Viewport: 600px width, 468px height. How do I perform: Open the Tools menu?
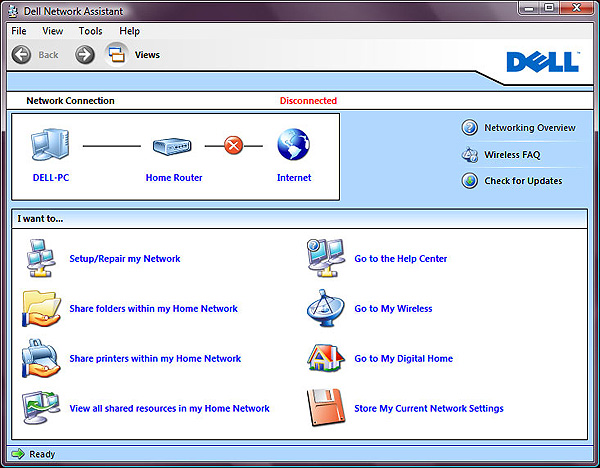91,31
